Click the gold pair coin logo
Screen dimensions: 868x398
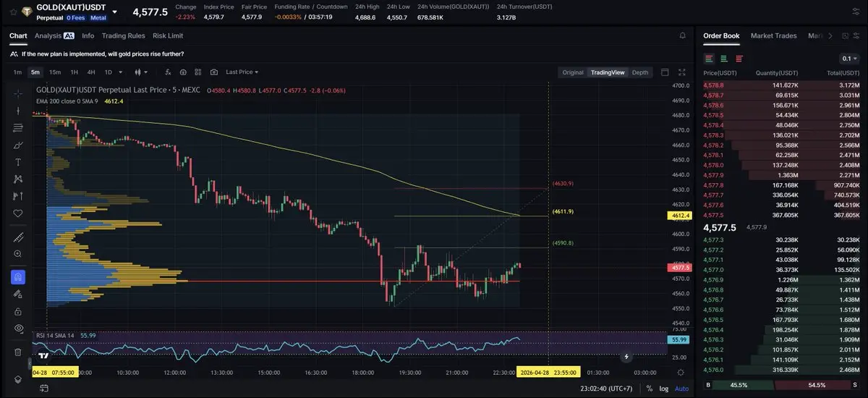coord(27,12)
